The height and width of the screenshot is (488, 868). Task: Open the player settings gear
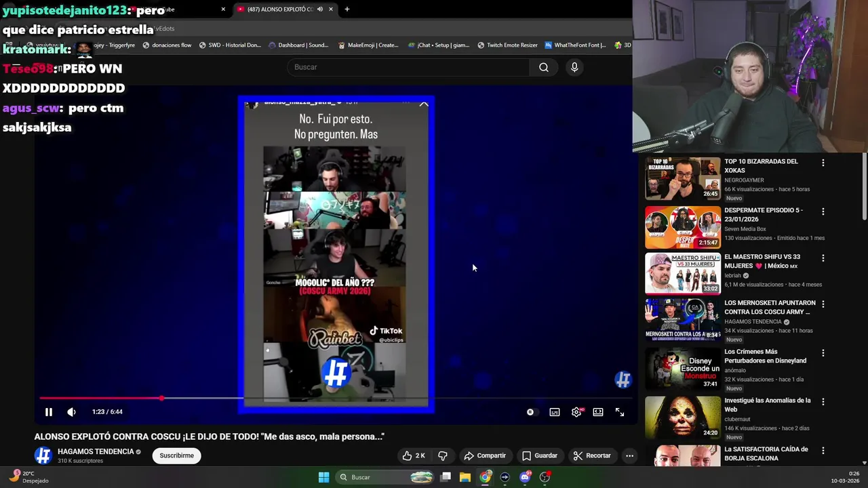tap(576, 412)
